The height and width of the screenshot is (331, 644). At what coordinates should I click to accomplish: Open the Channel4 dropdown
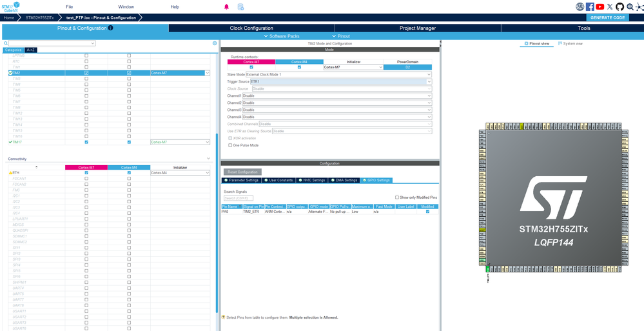pyautogui.click(x=337, y=117)
